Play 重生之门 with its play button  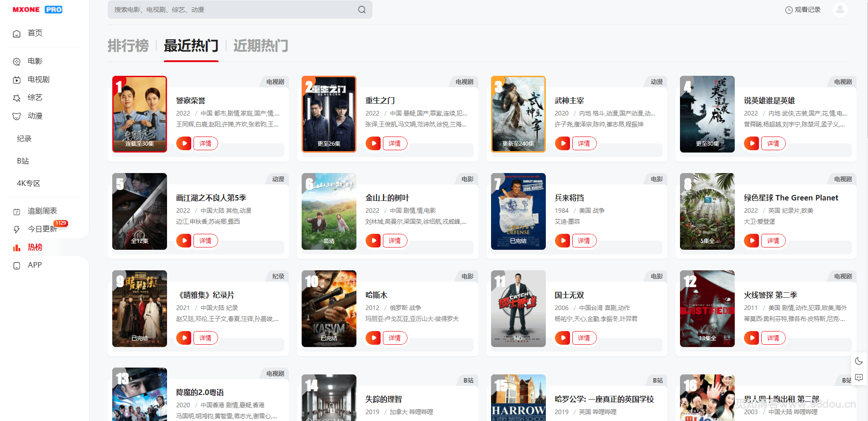(373, 143)
